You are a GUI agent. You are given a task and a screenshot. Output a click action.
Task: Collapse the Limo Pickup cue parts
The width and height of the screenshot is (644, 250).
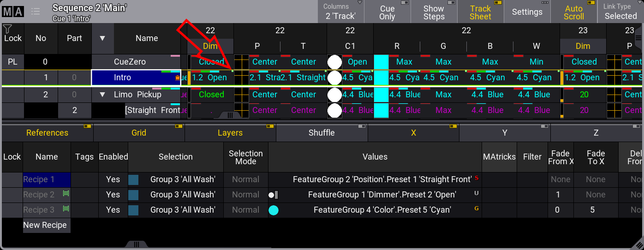[x=102, y=95]
